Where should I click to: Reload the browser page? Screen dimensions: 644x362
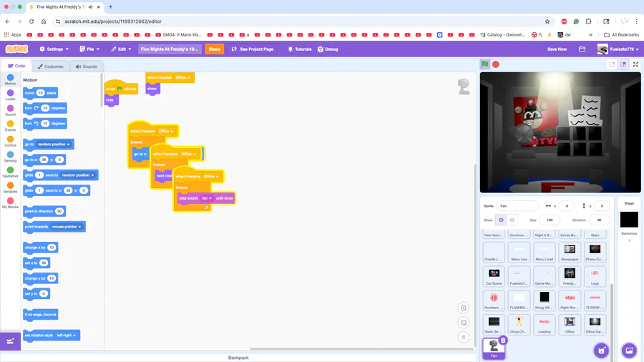[31, 21]
